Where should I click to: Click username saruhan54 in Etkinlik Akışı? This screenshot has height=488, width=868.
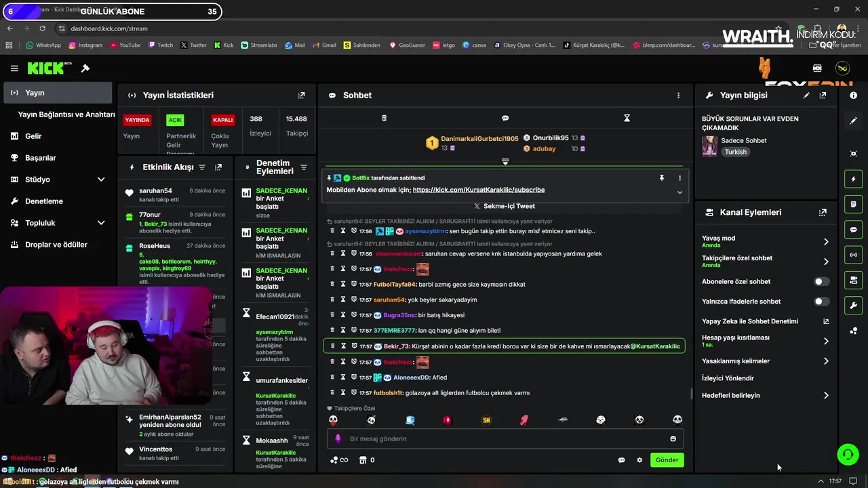155,191
